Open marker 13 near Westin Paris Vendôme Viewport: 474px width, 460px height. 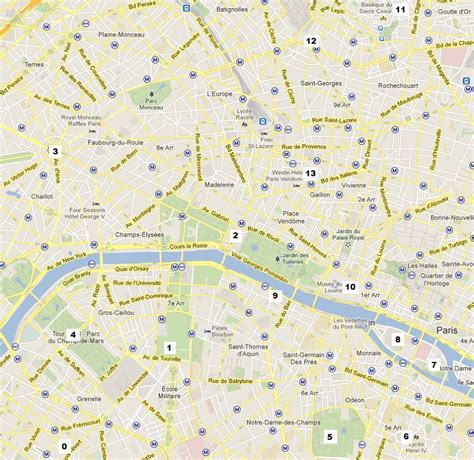tap(310, 173)
